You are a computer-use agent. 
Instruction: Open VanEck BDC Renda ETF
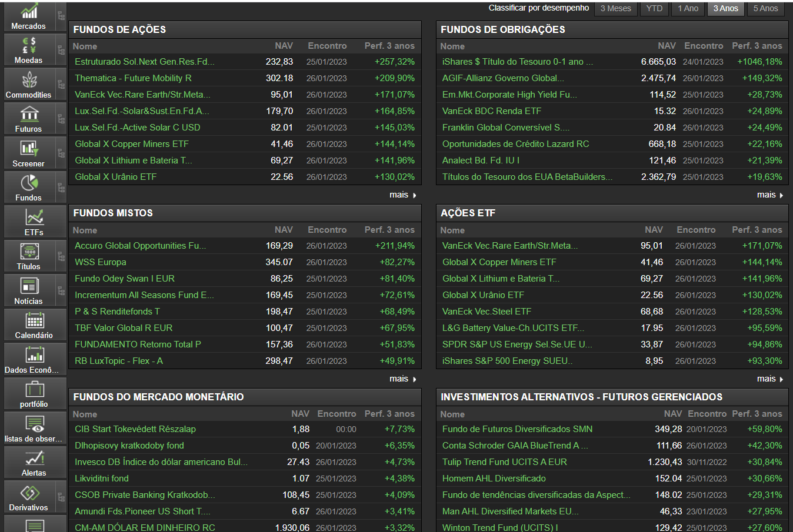(492, 111)
